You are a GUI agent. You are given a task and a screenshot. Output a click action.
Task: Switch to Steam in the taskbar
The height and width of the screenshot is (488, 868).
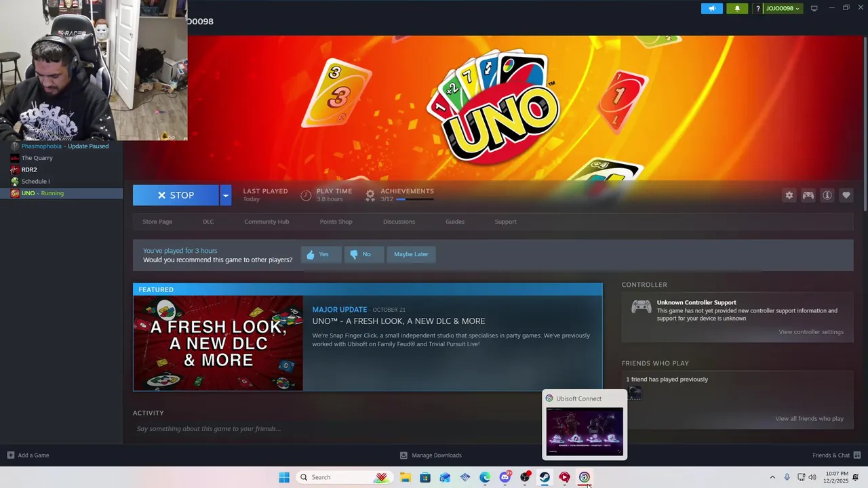pos(545,477)
